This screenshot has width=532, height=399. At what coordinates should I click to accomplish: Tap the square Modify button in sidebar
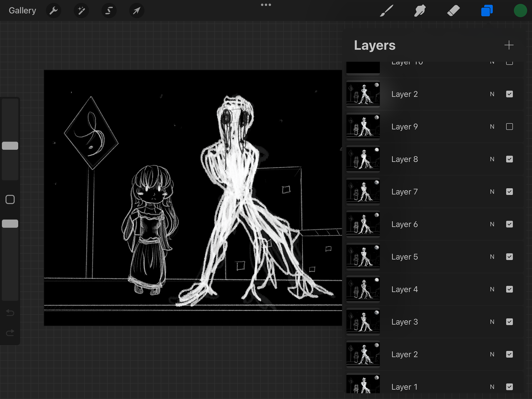pos(10,199)
